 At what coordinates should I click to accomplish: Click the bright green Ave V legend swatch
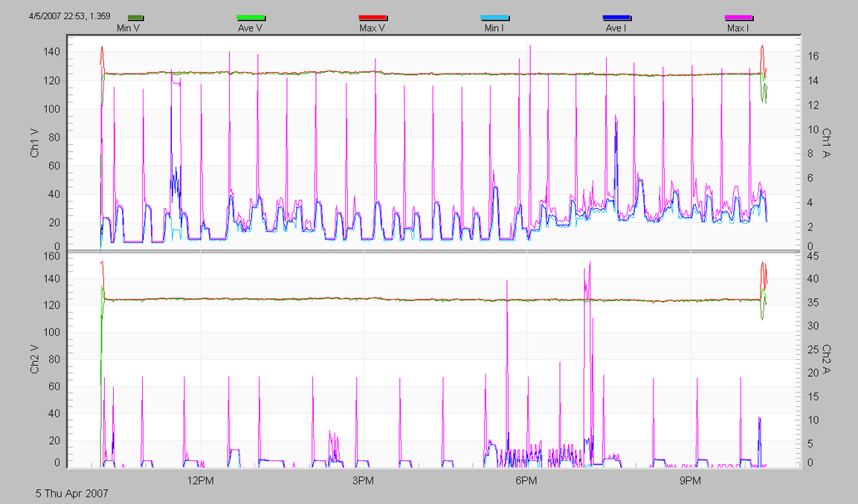[x=251, y=17]
